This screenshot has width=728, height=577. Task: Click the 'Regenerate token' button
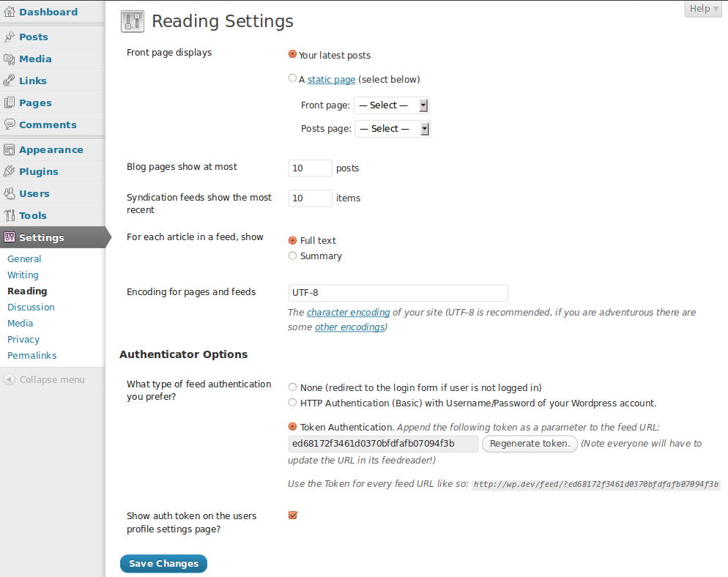(529, 444)
